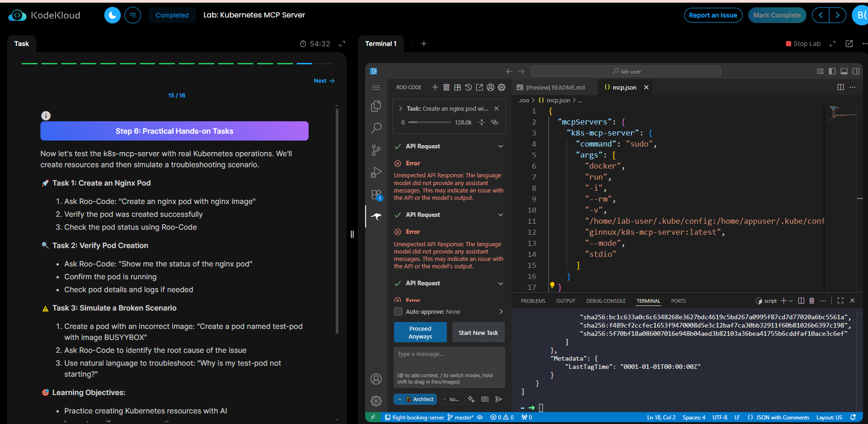868x424 pixels.
Task: Open the Source Control view
Action: pyautogui.click(x=376, y=150)
